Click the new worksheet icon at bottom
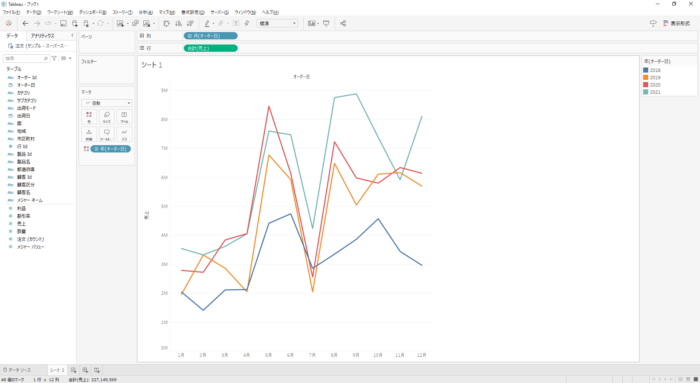 click(73, 370)
